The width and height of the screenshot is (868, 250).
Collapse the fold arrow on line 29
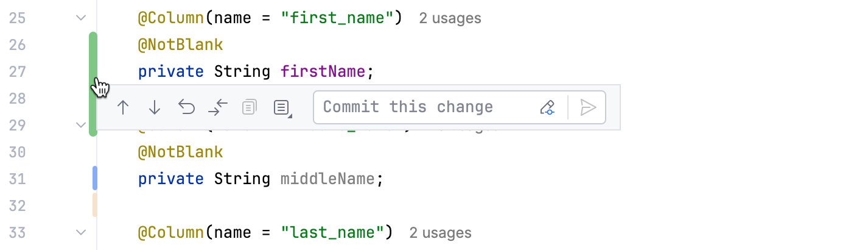(x=81, y=125)
